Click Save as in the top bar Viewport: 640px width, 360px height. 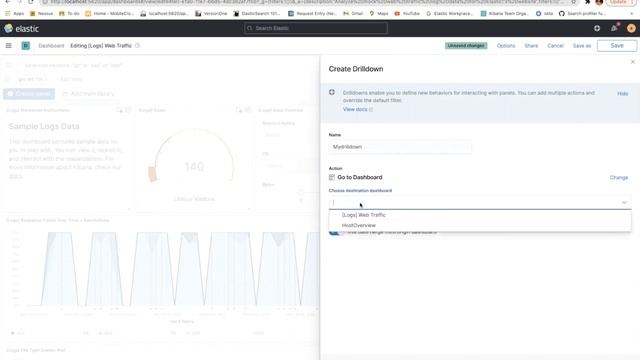582,46
